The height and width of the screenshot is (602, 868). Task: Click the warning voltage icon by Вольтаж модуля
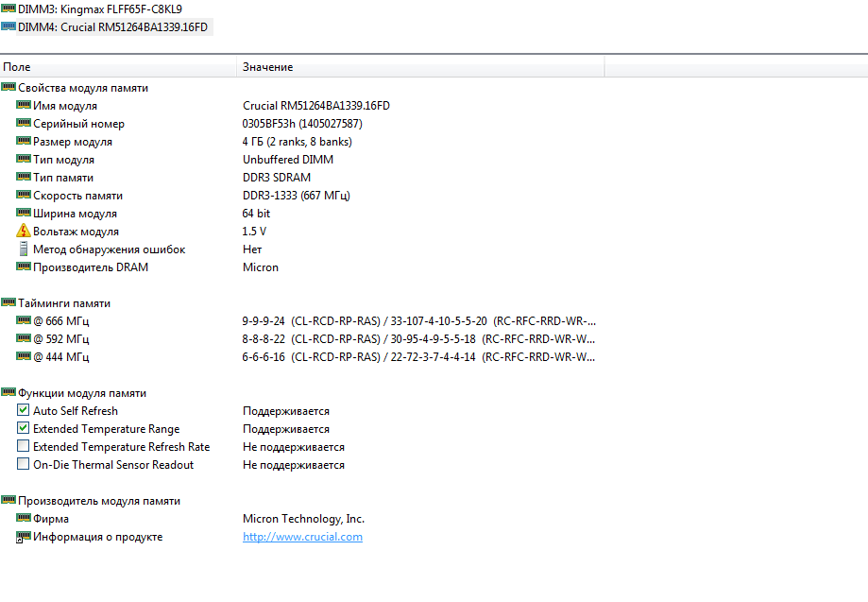24,231
